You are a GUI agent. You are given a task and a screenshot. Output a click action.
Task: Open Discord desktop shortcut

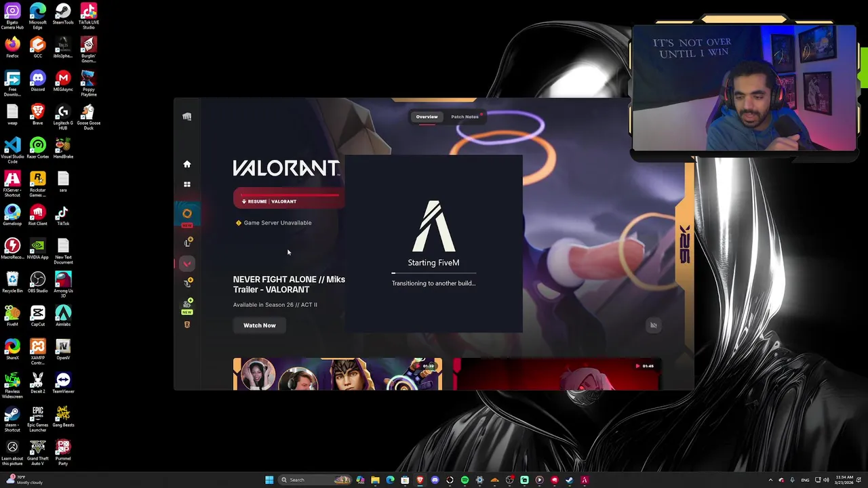tap(38, 81)
